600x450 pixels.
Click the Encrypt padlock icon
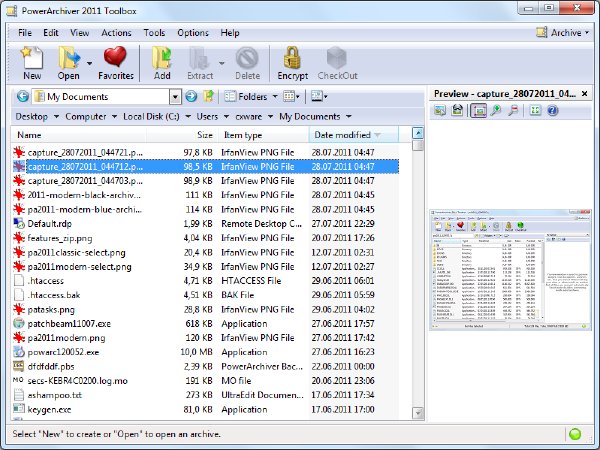pyautogui.click(x=292, y=63)
